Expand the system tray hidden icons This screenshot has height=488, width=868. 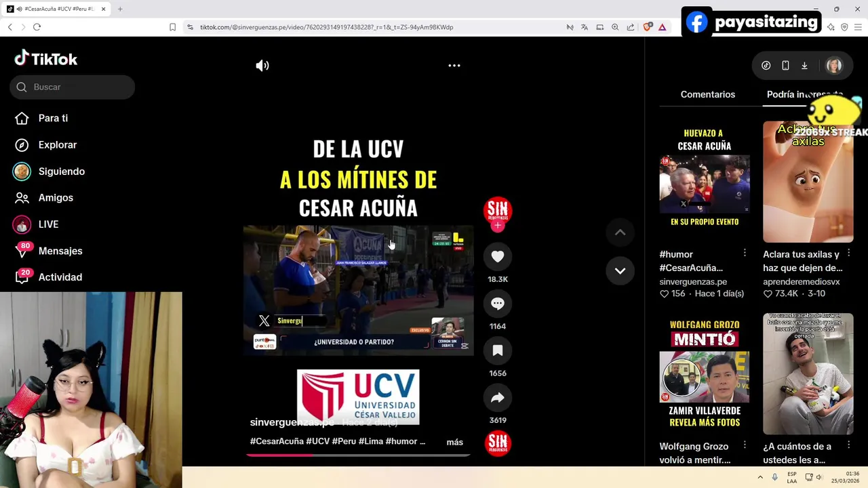point(760,477)
